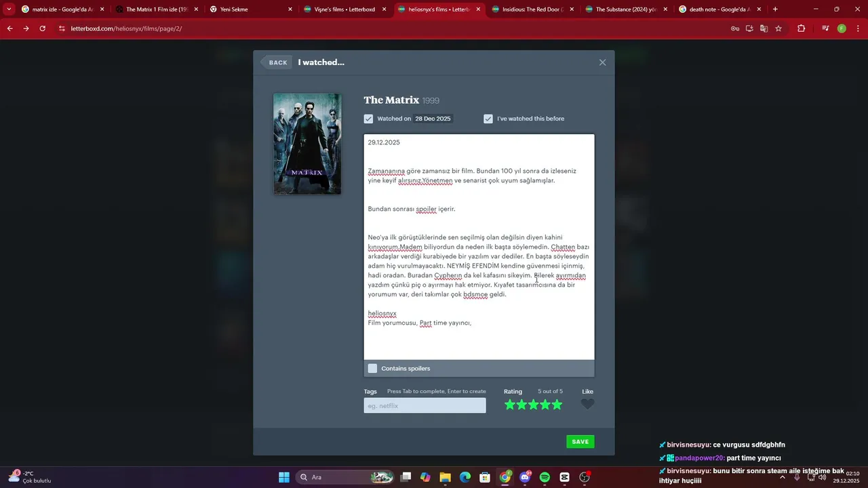View site information icon in address bar
Viewport: 868px width, 488px height.
[x=62, y=28]
